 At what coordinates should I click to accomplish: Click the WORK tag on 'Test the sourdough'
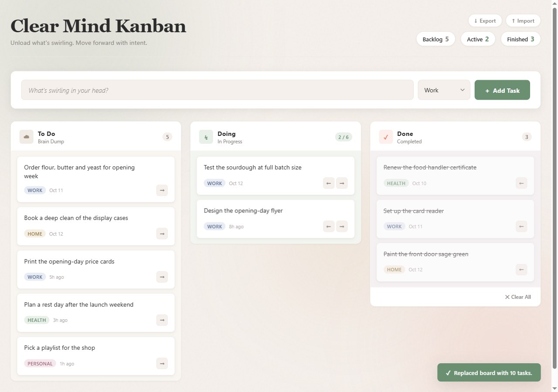[214, 183]
